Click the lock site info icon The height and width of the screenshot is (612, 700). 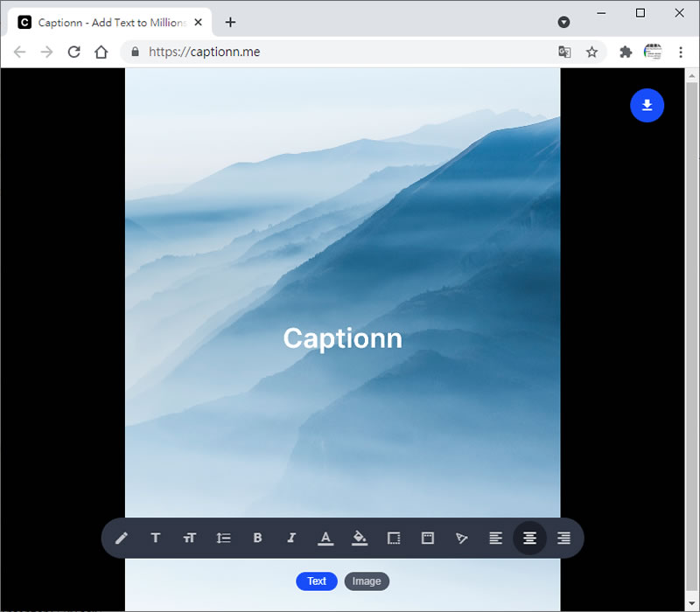click(136, 52)
